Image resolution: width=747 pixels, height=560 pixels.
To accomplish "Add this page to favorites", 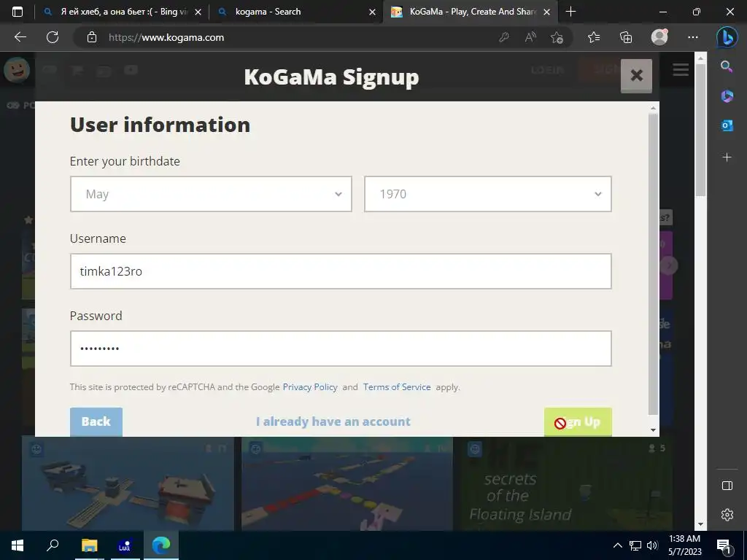I will coord(557,37).
